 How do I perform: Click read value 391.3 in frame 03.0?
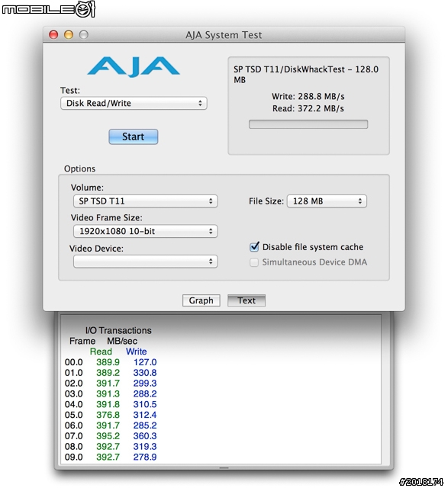point(108,393)
